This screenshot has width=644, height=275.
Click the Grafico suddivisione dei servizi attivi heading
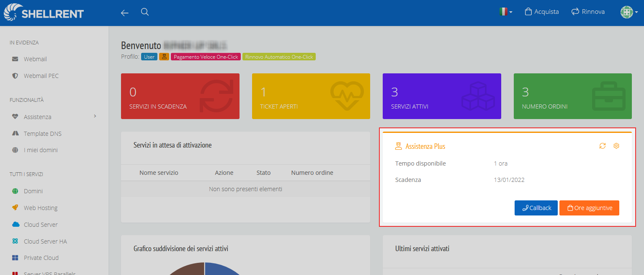pos(181,249)
